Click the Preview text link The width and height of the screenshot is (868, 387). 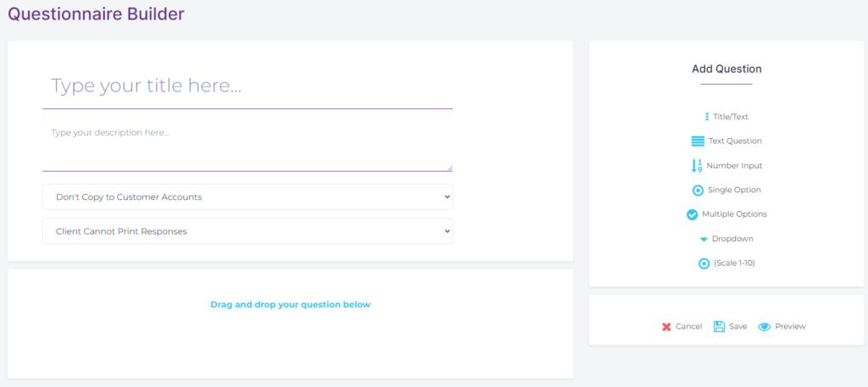tap(790, 327)
